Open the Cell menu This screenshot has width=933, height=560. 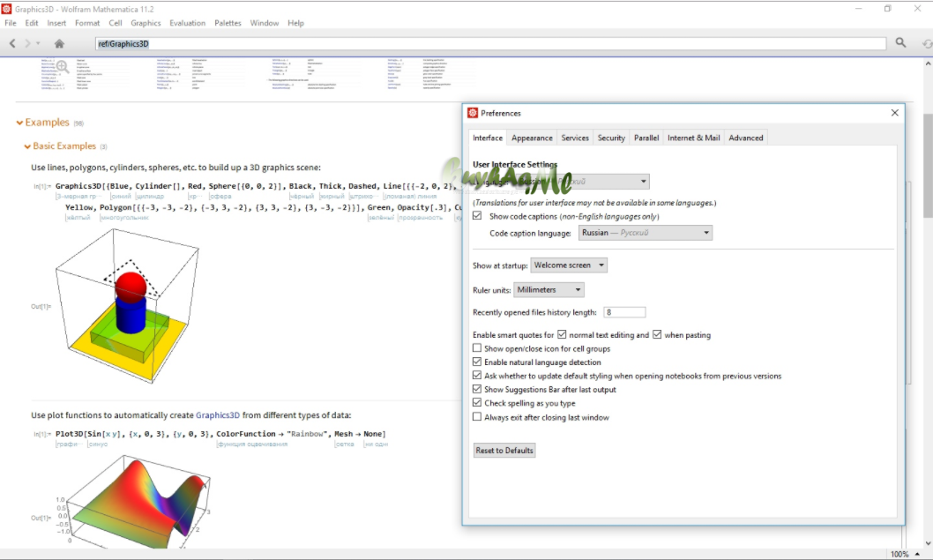pos(116,23)
